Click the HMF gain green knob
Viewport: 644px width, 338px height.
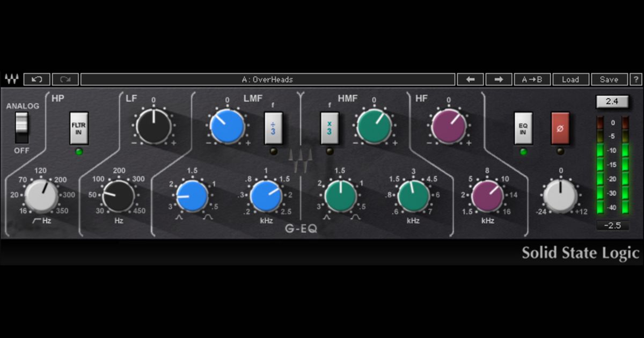(374, 127)
